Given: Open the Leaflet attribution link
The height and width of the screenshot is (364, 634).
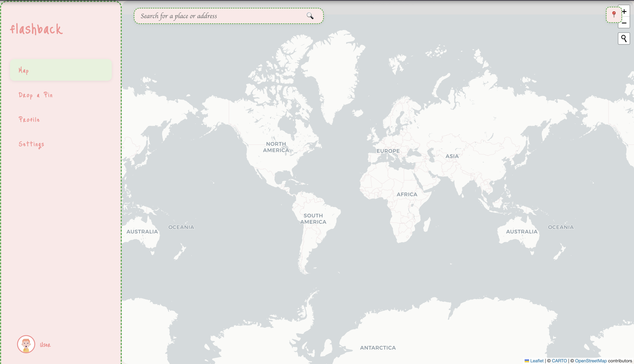Looking at the screenshot, I should click(537, 361).
